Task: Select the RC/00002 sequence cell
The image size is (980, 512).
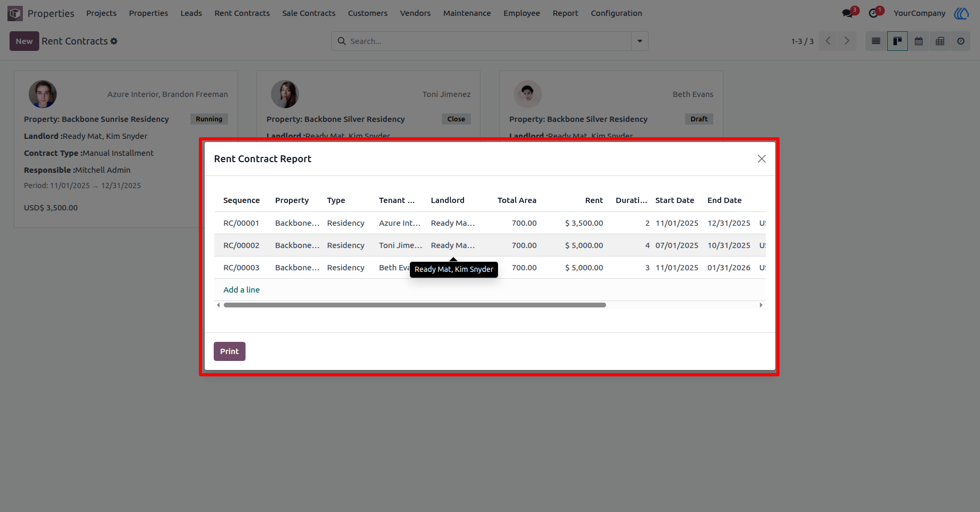Action: (x=241, y=245)
